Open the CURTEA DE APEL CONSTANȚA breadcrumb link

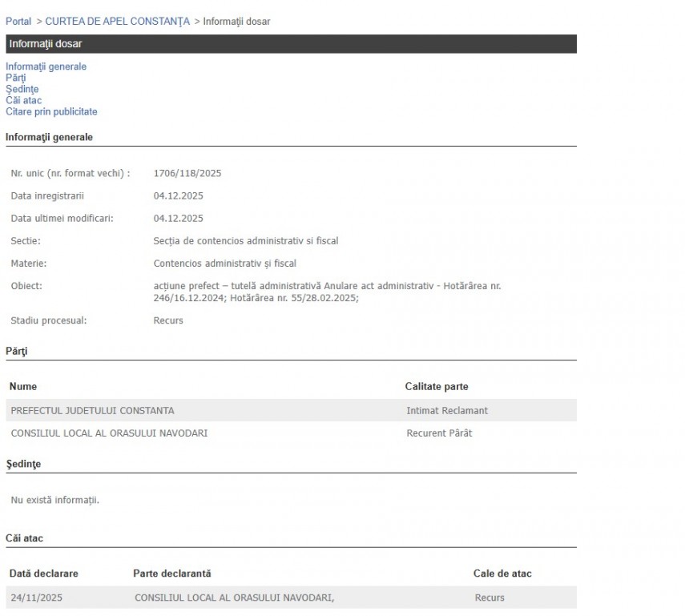[x=118, y=21]
